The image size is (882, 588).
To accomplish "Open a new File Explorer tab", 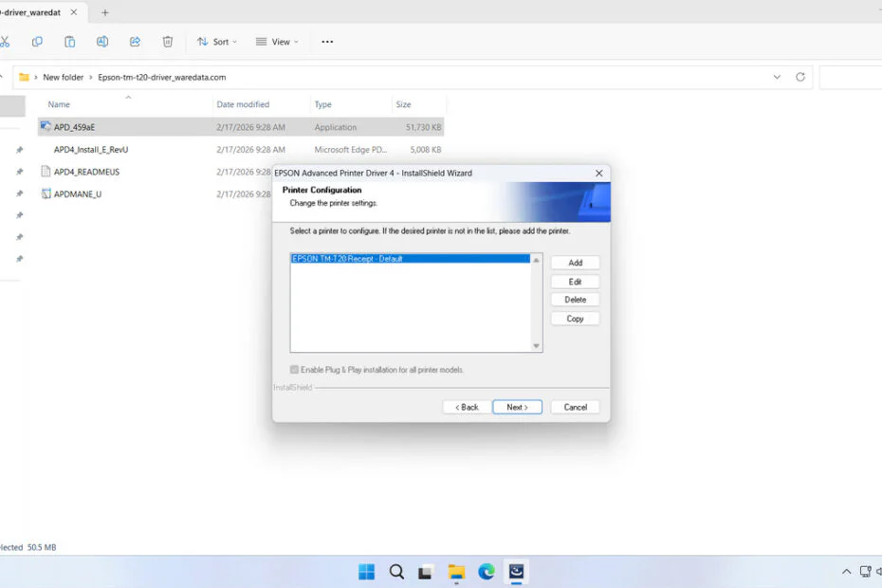I will [x=104, y=12].
